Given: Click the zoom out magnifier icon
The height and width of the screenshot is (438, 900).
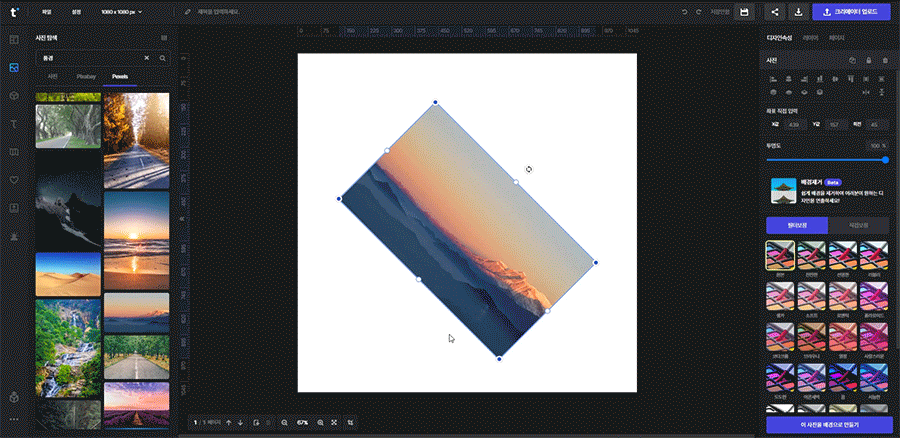Looking at the screenshot, I should pyautogui.click(x=284, y=423).
